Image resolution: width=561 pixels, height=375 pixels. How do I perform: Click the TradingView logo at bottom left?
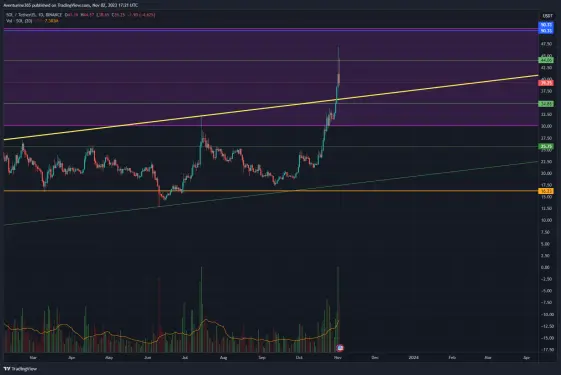[20, 369]
